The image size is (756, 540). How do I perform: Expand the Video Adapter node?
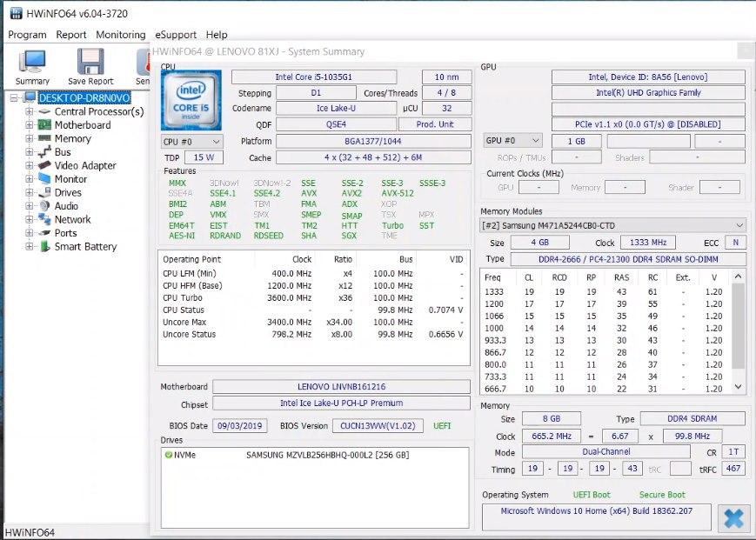[x=29, y=165]
